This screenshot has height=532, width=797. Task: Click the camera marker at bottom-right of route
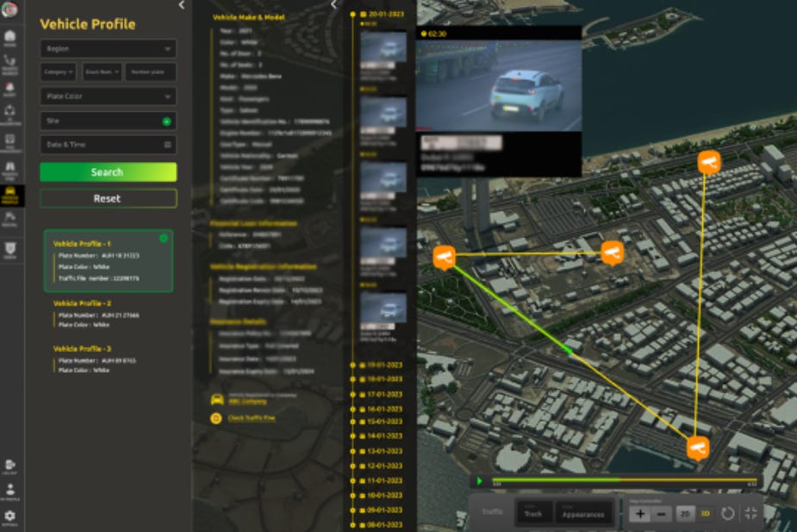tap(698, 448)
